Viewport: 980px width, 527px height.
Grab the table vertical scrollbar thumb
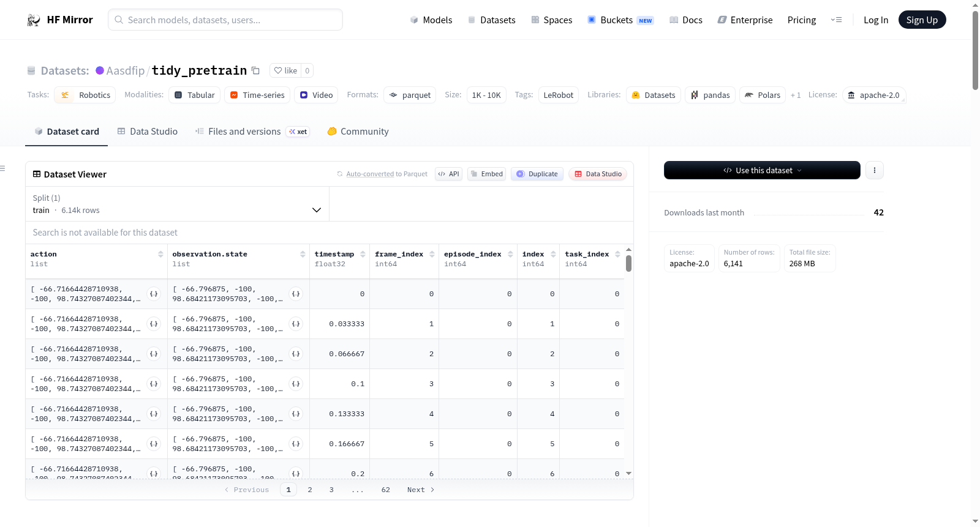click(x=628, y=264)
